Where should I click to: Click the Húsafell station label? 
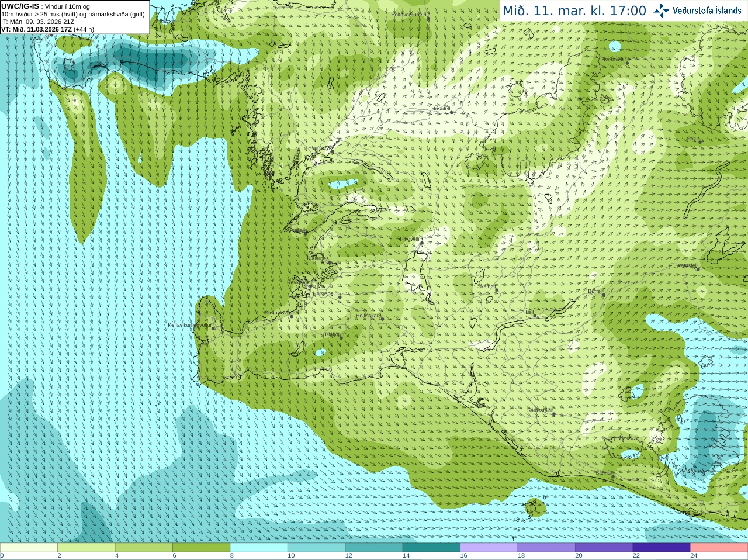pos(441,109)
